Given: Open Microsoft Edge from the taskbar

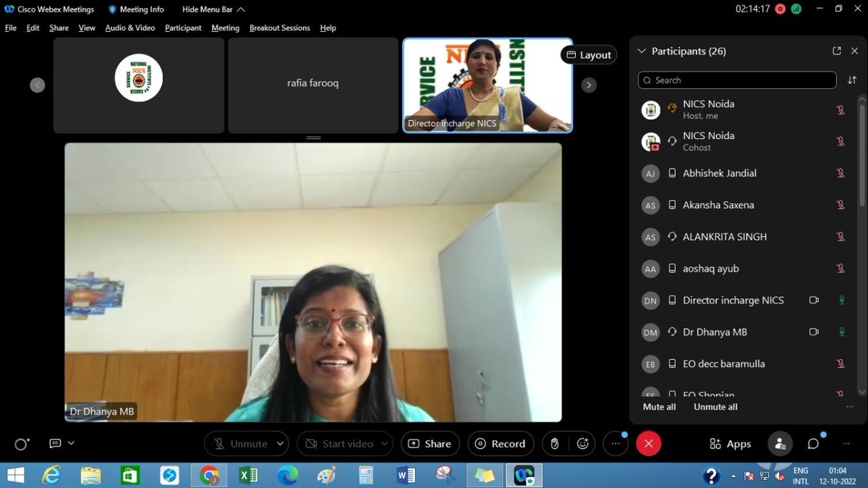Looking at the screenshot, I should 288,476.
